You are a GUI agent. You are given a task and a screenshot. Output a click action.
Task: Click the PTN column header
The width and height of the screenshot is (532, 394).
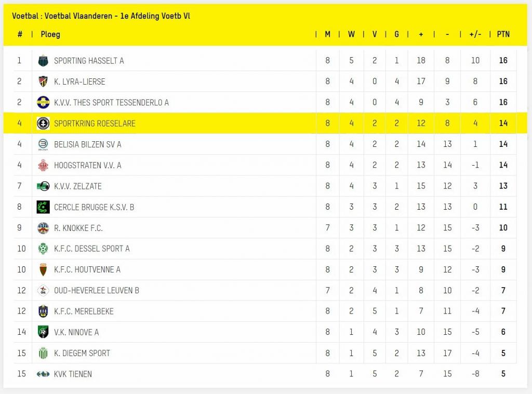click(503, 34)
